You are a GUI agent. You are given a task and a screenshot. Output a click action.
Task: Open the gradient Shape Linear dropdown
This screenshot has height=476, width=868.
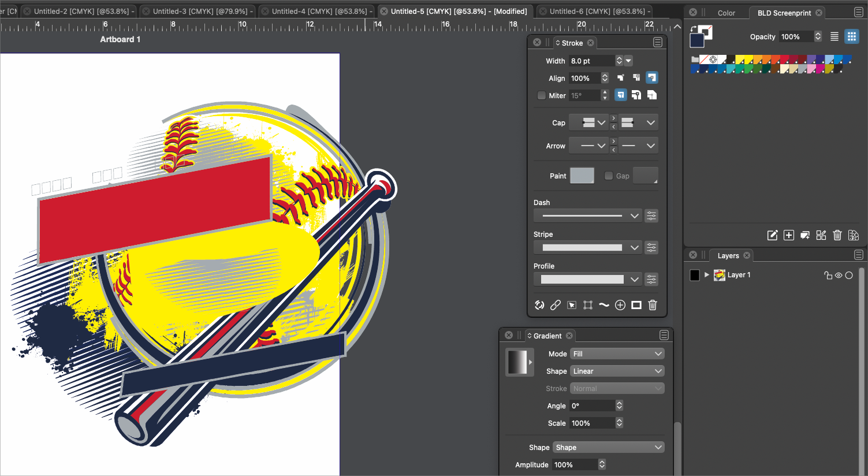617,371
